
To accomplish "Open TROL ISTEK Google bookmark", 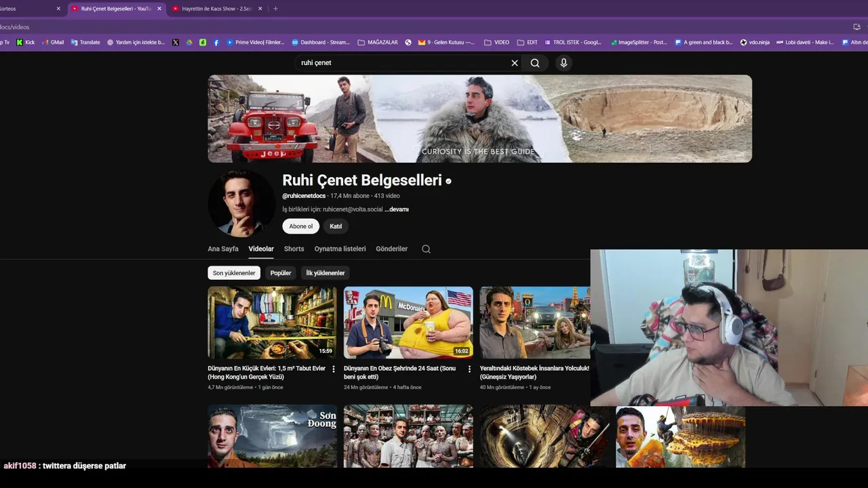I will pos(572,42).
